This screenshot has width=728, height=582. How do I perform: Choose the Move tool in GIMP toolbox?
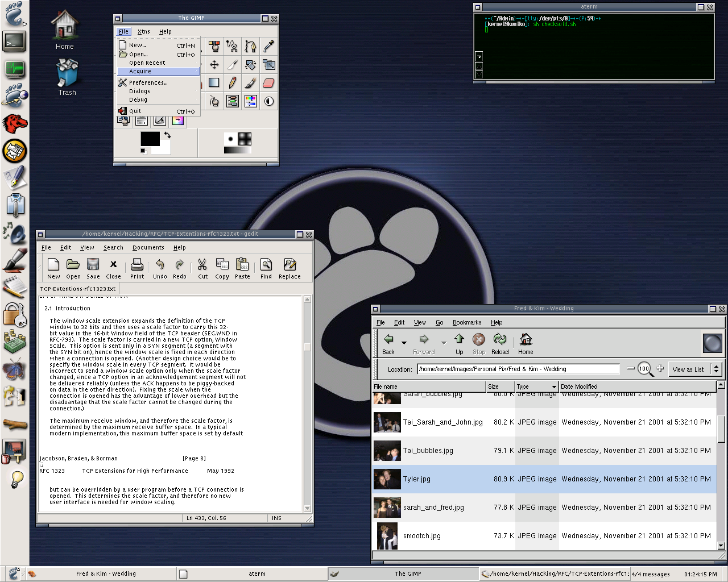214,65
